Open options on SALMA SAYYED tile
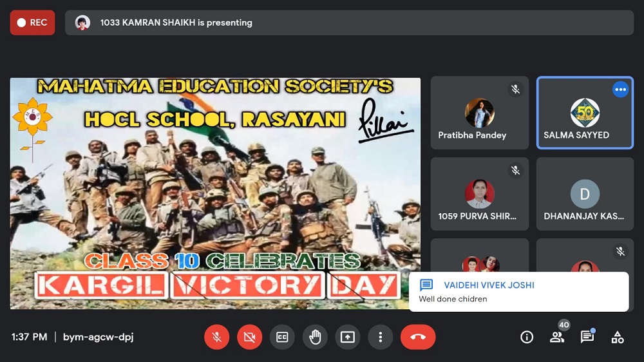This screenshot has height=362, width=644. click(x=620, y=90)
